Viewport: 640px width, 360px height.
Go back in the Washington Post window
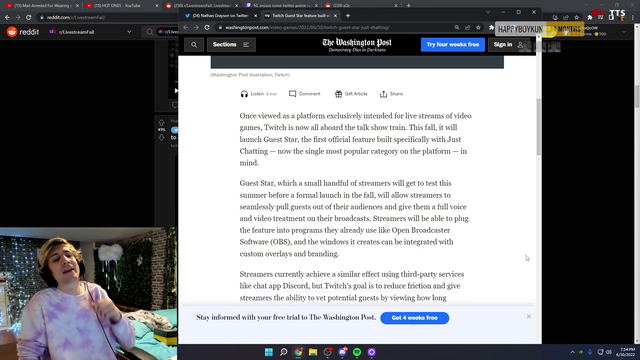tap(186, 27)
